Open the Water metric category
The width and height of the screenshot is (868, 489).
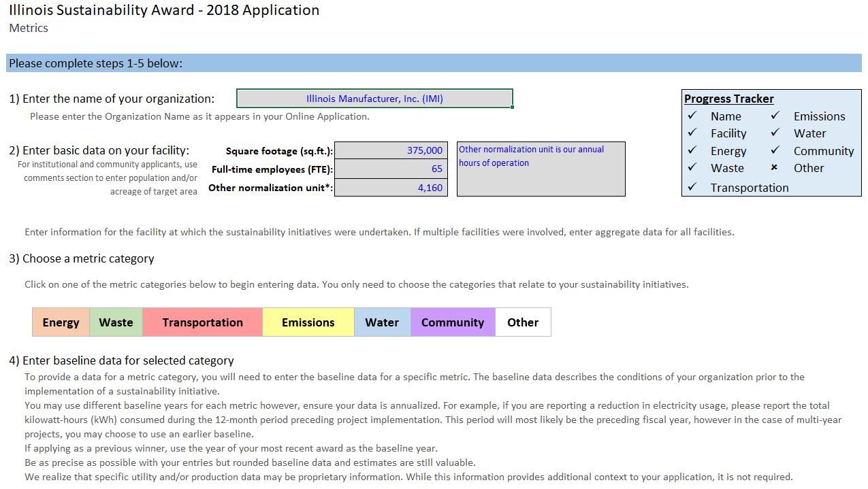[382, 322]
